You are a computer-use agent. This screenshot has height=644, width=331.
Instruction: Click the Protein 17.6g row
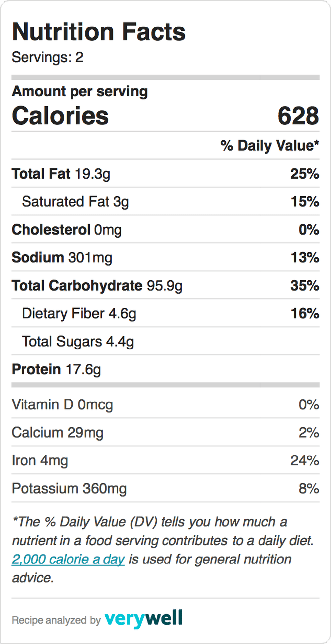pos(165,369)
